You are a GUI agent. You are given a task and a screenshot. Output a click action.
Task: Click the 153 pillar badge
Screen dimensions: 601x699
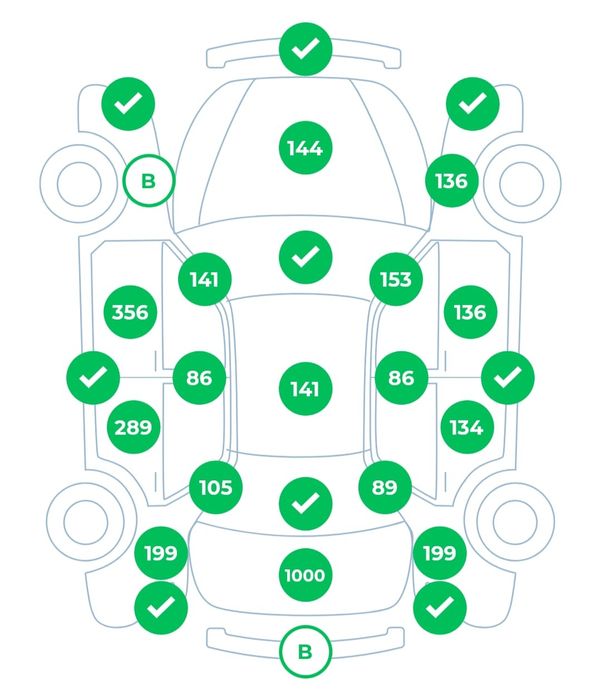point(396,279)
